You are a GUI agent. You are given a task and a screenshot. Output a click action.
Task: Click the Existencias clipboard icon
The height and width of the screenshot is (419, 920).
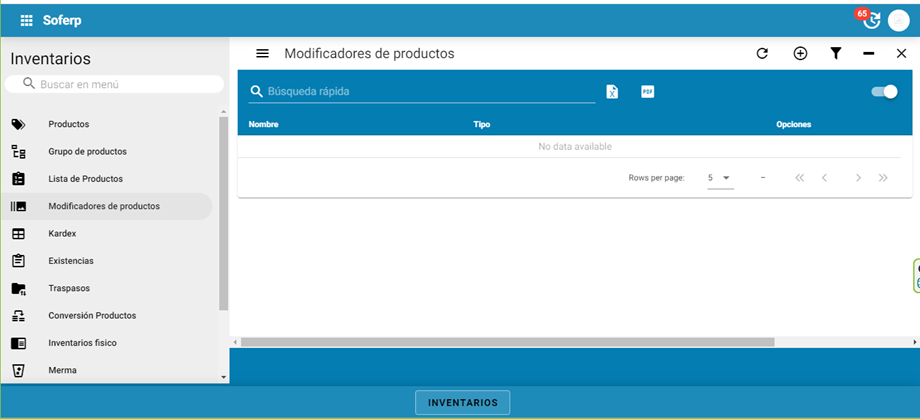coord(19,261)
